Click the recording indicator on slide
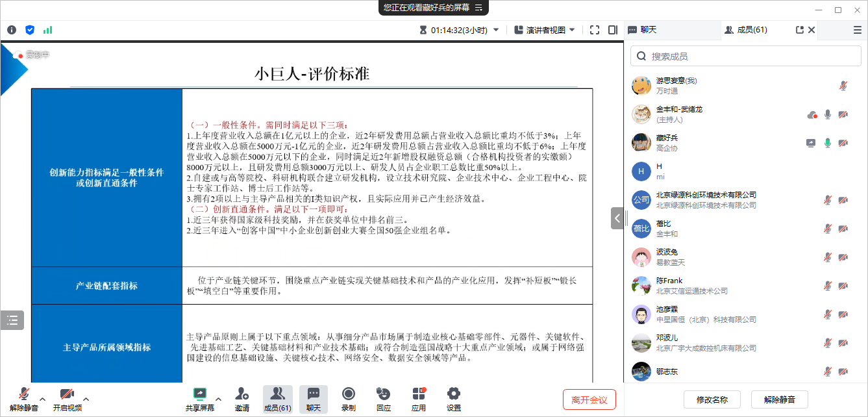 point(31,55)
